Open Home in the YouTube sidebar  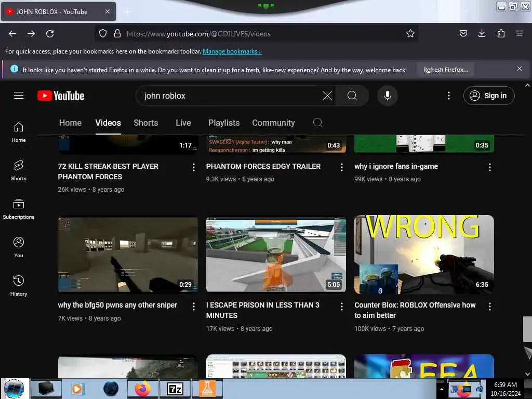tap(19, 132)
